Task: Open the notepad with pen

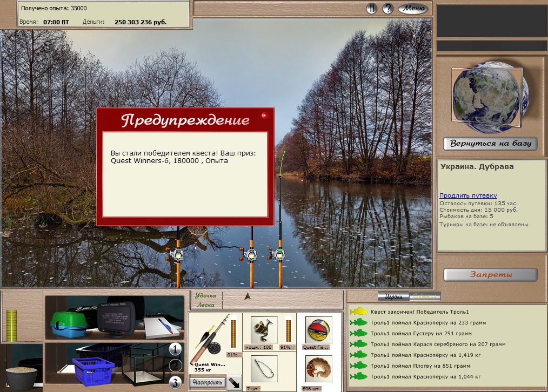Action: click(x=163, y=327)
